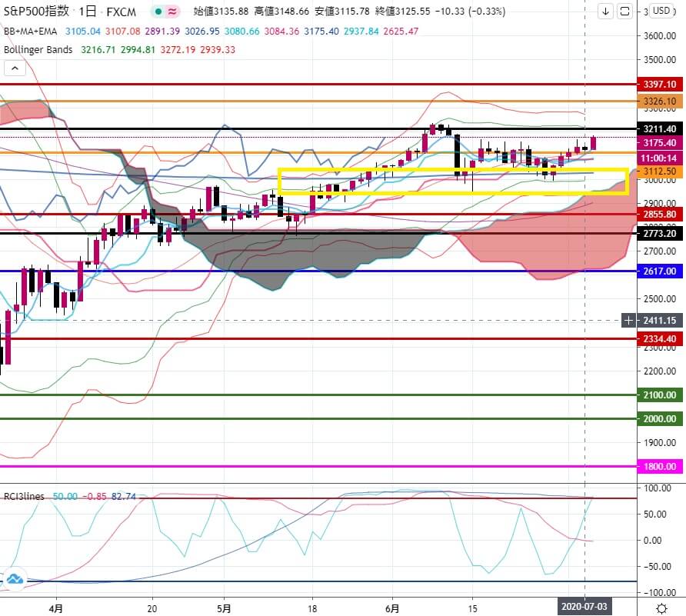
Task: Click the 3326.10 orange price label
Action: pyautogui.click(x=660, y=101)
